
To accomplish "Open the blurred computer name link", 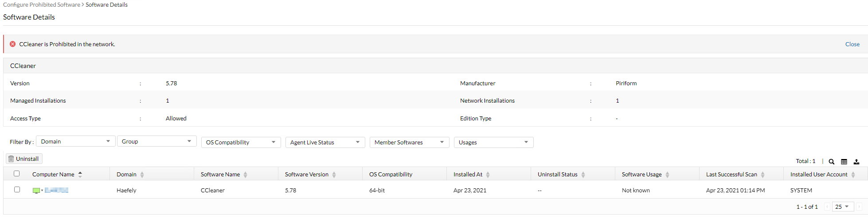I will point(57,191).
